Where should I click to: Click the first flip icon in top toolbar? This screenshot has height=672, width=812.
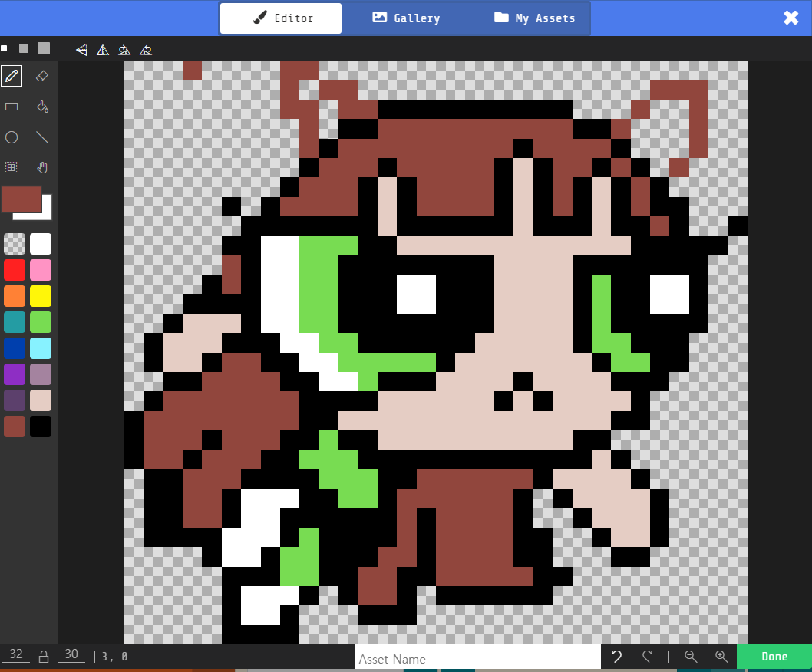(81, 50)
